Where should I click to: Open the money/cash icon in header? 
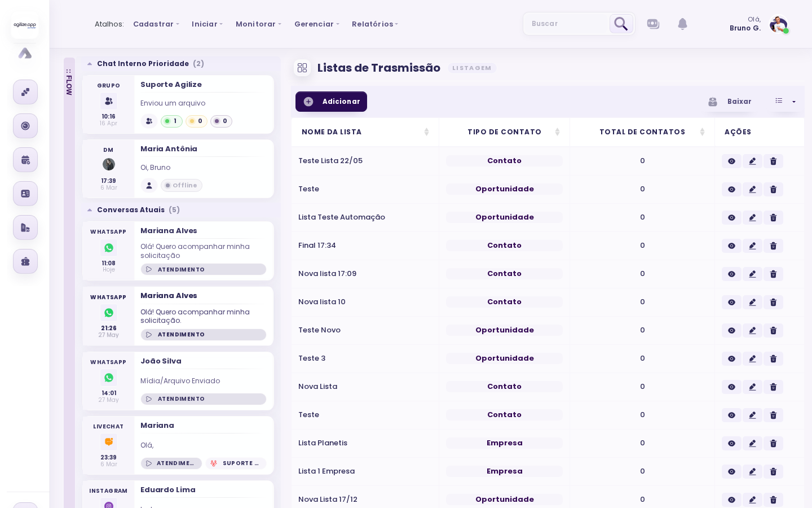coord(653,24)
